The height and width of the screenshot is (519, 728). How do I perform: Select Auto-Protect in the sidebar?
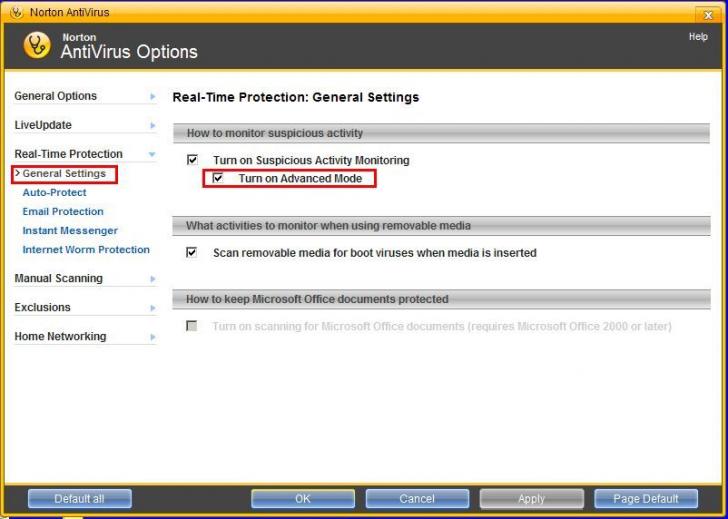[54, 193]
